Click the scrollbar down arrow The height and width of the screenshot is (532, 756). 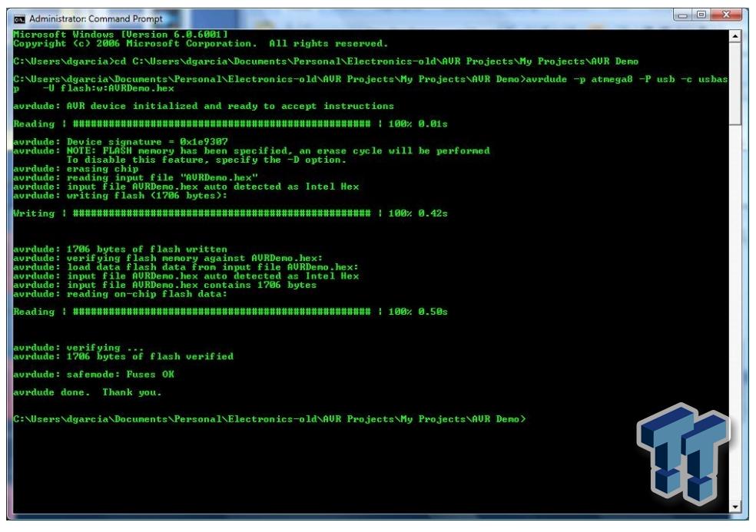click(x=735, y=507)
